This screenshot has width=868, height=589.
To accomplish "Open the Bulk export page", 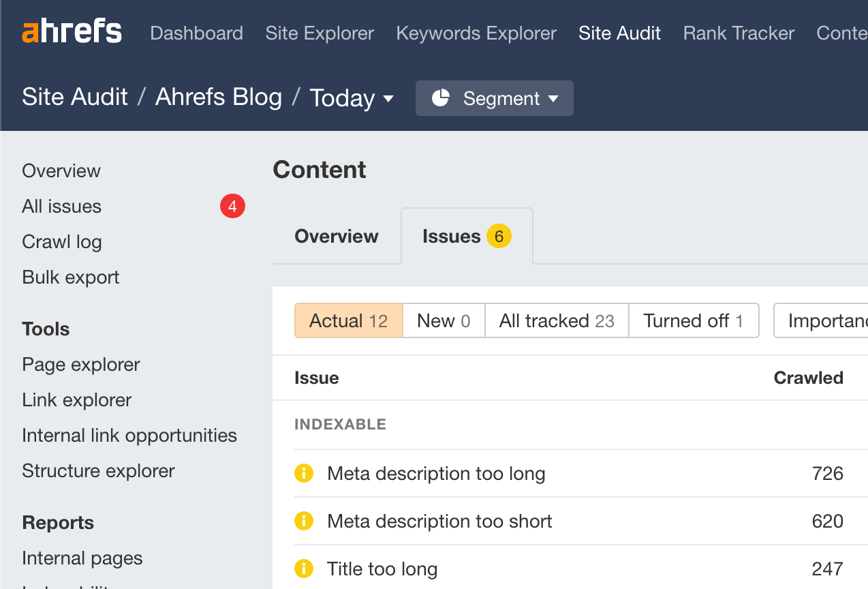I will (70, 277).
